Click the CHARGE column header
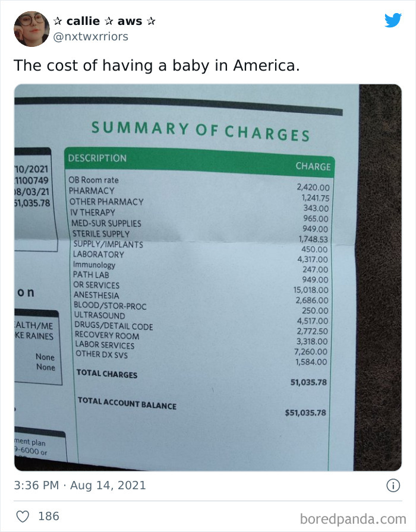Viewport: 416px width, 532px height. [313, 166]
